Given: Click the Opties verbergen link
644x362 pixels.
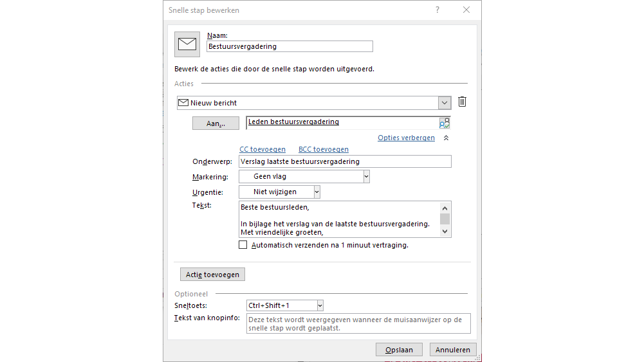Looking at the screenshot, I should [x=406, y=138].
